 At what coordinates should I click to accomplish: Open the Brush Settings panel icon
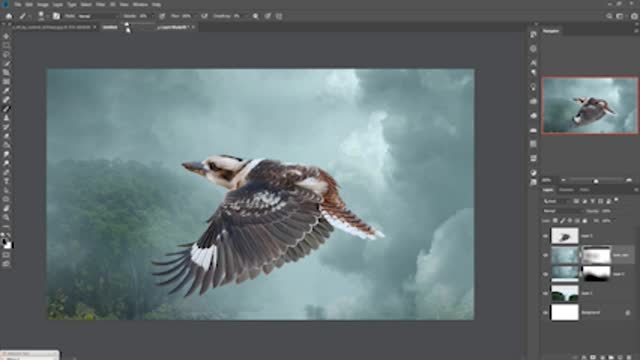point(56,16)
